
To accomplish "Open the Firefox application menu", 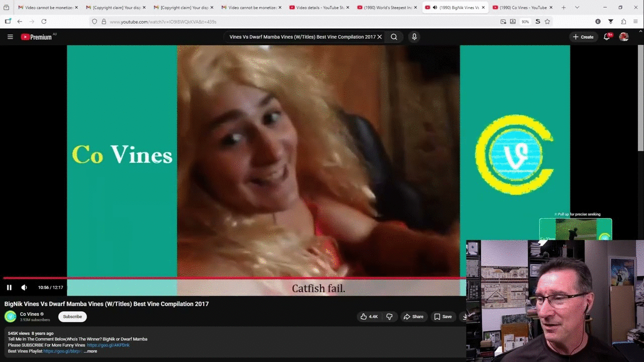I will [636, 22].
